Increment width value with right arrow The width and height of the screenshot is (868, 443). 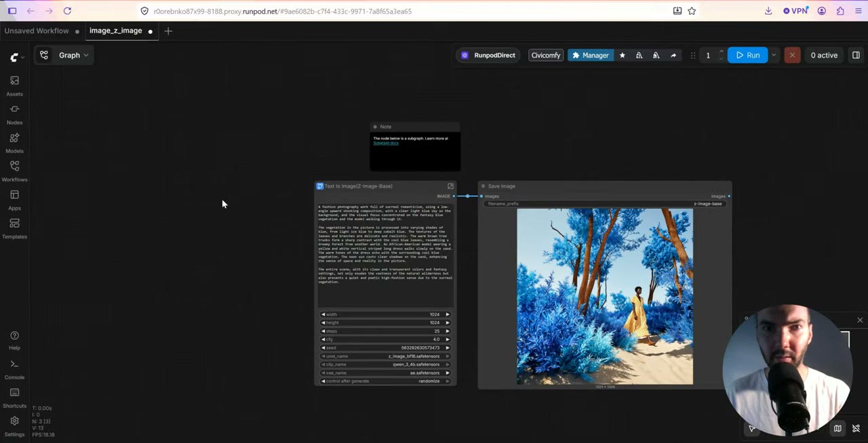click(x=447, y=314)
